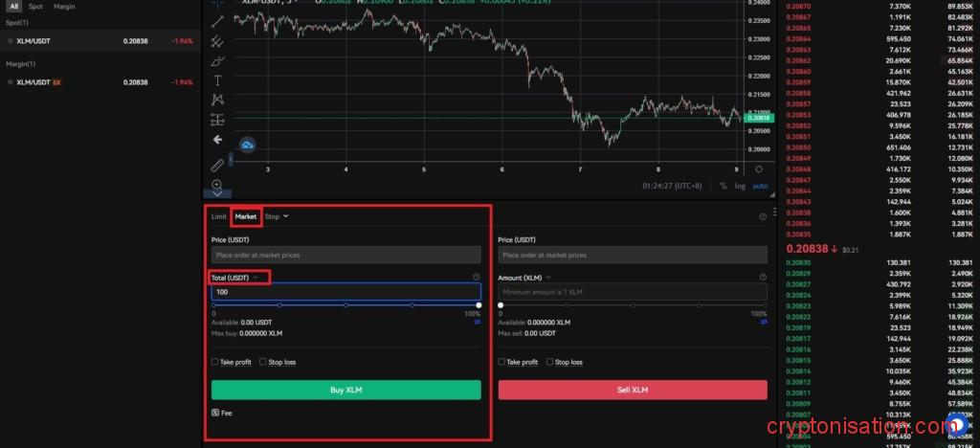The image size is (980, 448).
Task: Favorite the margin XLM/USDT 5X pair star
Action: [x=10, y=82]
